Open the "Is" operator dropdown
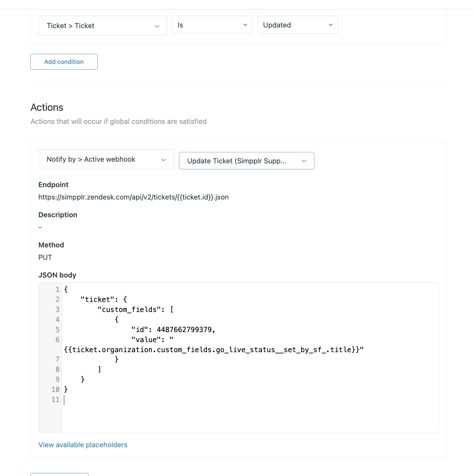Image resolution: width=473 pixels, height=476 pixels. (x=212, y=25)
